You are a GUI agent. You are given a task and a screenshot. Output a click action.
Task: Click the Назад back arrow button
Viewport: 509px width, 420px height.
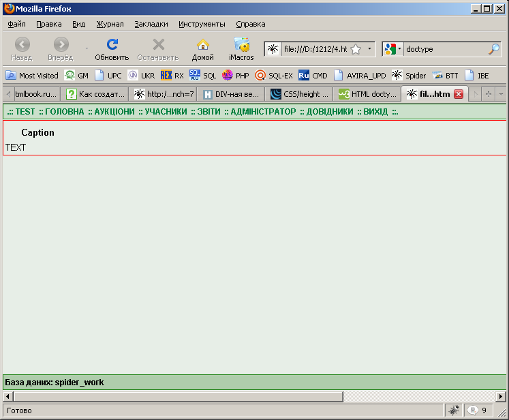[x=22, y=45]
